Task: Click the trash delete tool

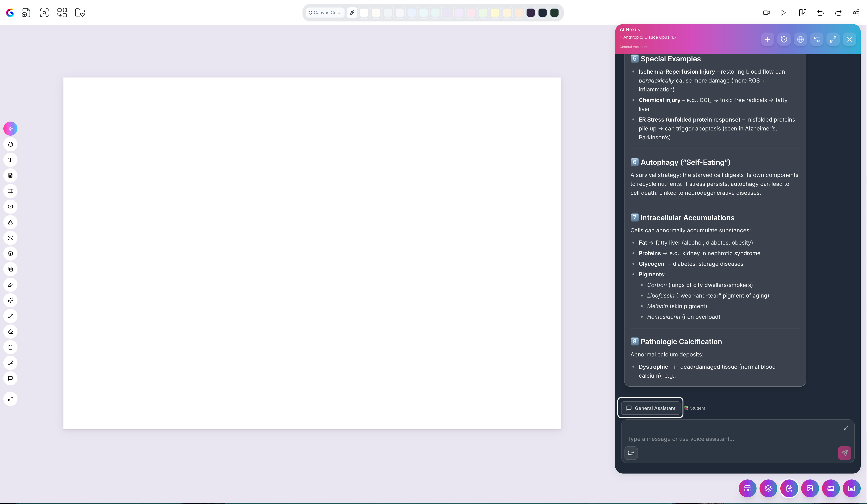Action: coord(10,347)
